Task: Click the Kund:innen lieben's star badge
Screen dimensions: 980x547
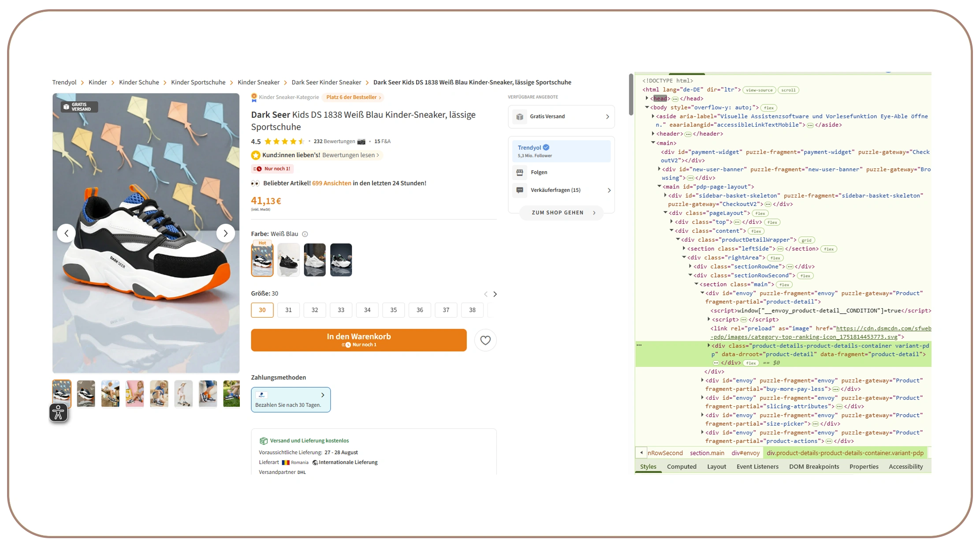Action: pyautogui.click(x=256, y=155)
